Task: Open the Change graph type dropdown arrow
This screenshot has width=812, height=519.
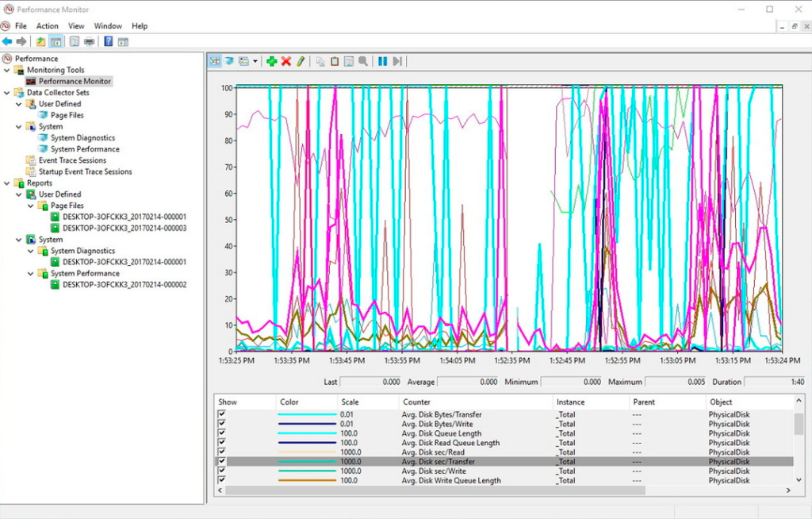Action: [255, 61]
